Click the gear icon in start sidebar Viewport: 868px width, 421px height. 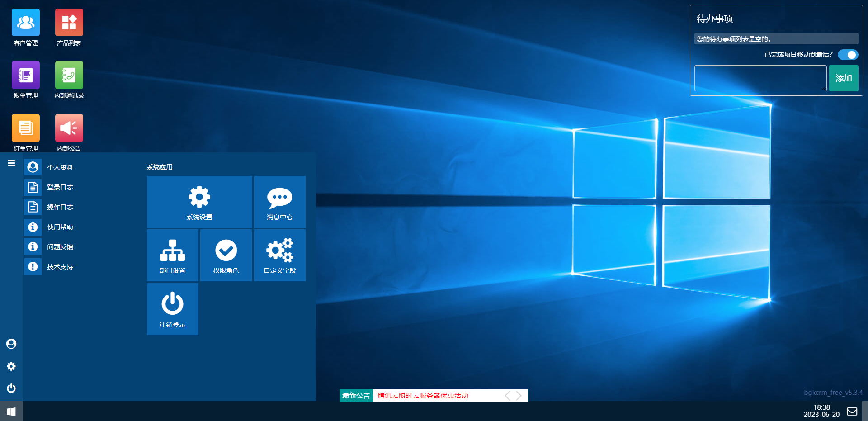pos(11,366)
